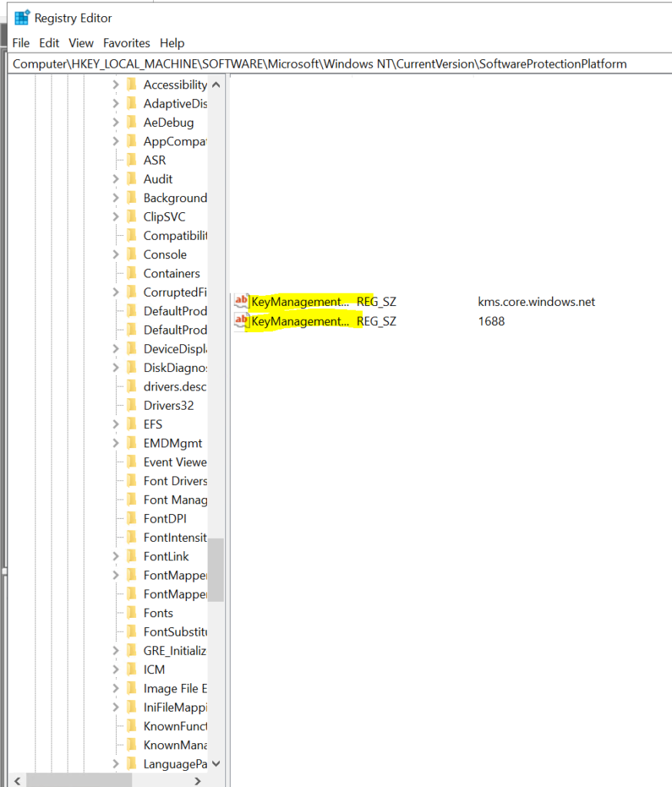This screenshot has height=787, width=672.
Task: Expand the ClipSVC key
Action: coord(116,216)
